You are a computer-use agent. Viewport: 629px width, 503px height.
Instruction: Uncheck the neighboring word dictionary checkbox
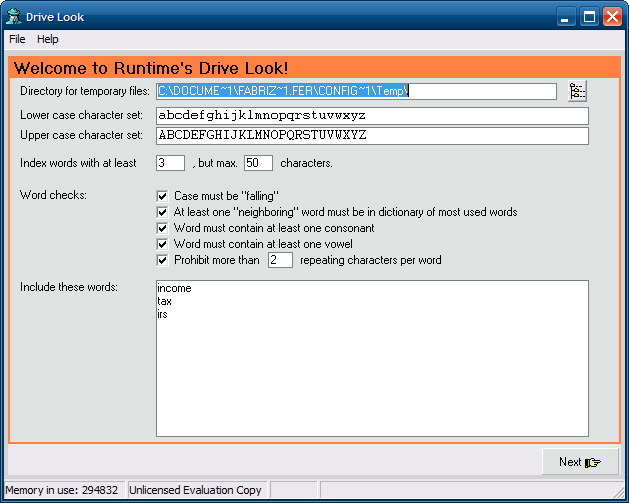(163, 212)
